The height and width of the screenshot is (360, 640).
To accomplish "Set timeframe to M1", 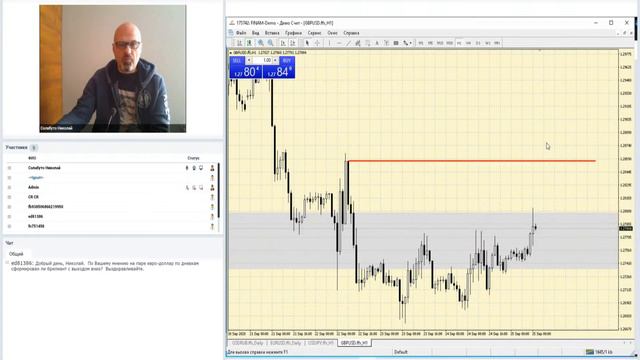I will (421, 43).
